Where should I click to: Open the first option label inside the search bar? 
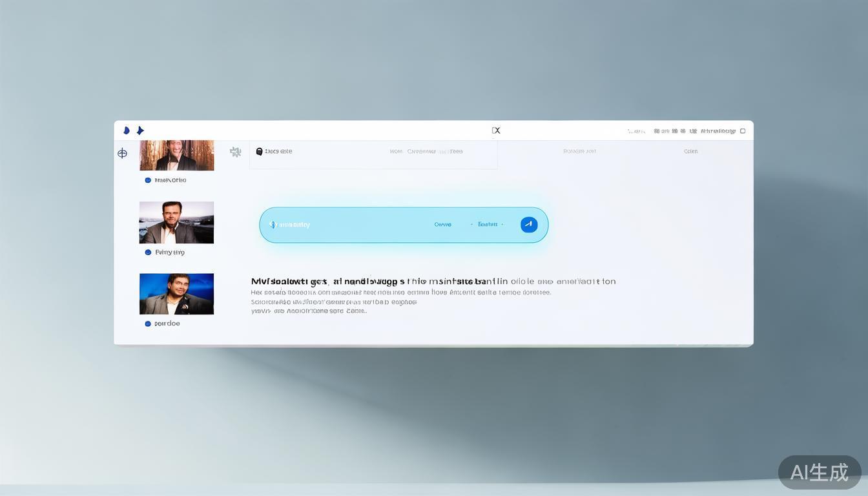(x=443, y=225)
